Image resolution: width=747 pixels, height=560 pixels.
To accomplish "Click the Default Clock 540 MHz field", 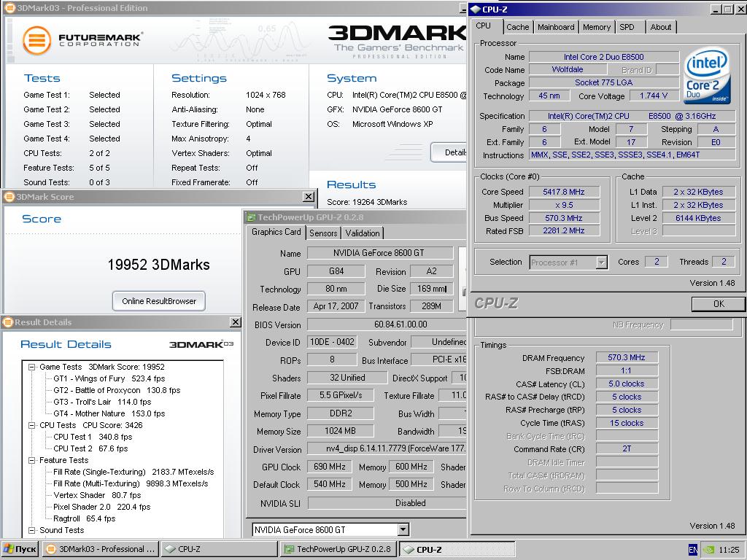I will [x=330, y=484].
